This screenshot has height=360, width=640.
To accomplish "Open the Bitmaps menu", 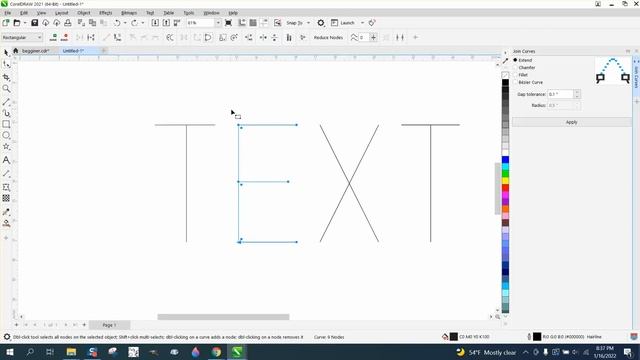I will pyautogui.click(x=129, y=13).
